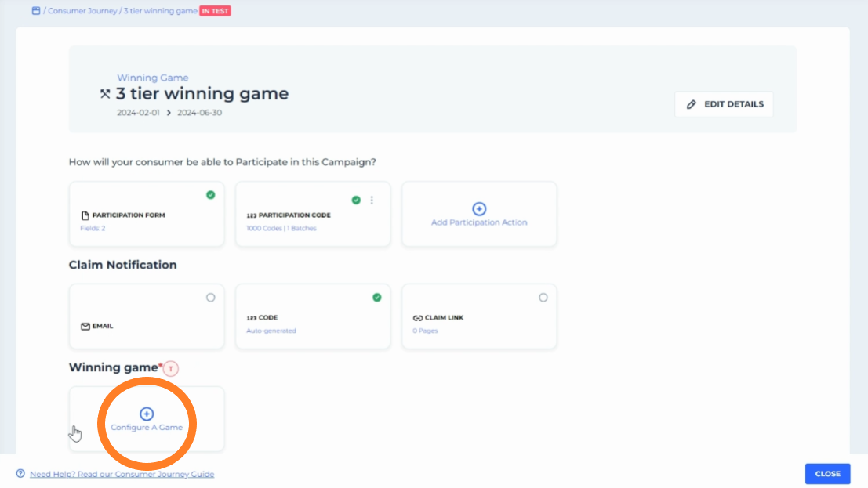Click the document icon on Participation Form
868x488 pixels.
pos(85,215)
